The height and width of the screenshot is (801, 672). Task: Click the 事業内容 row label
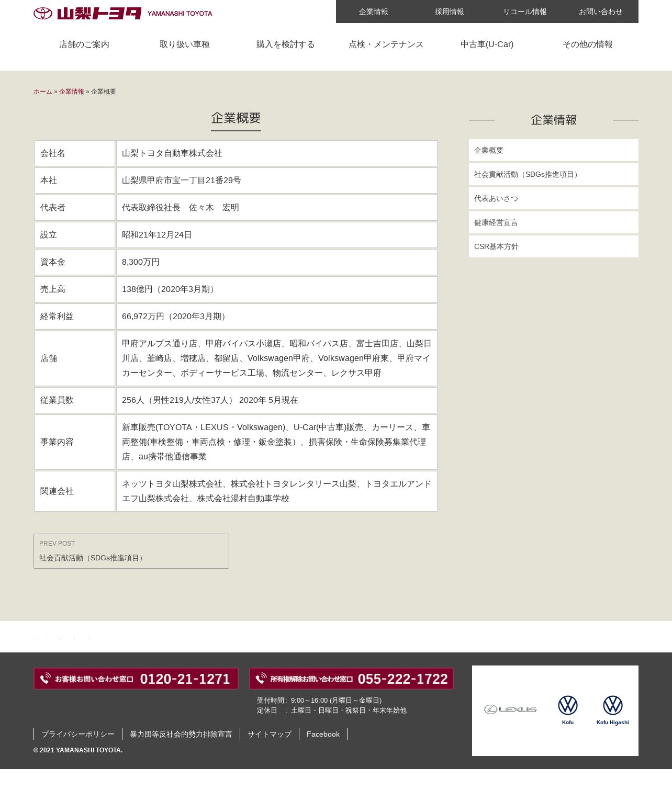(x=75, y=442)
